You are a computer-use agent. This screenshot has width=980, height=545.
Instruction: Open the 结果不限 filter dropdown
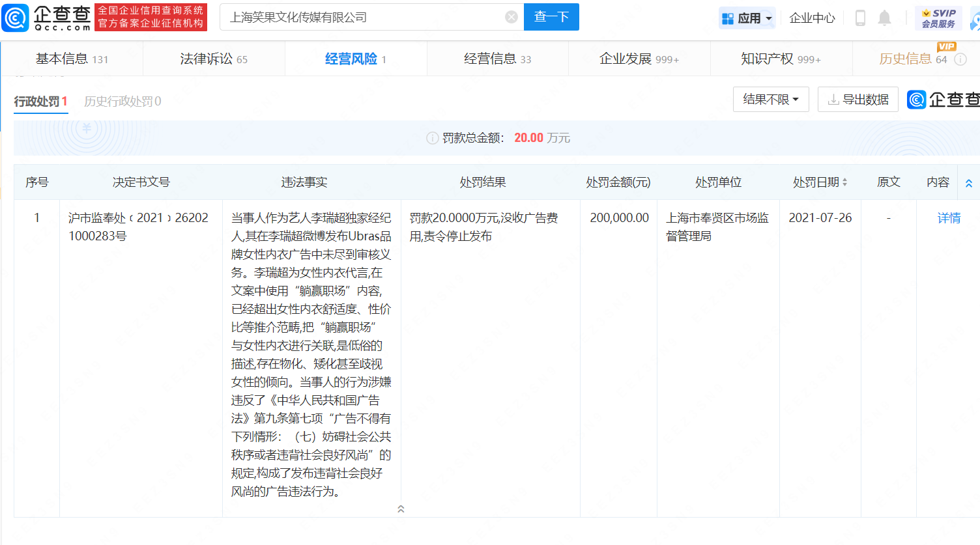point(771,100)
